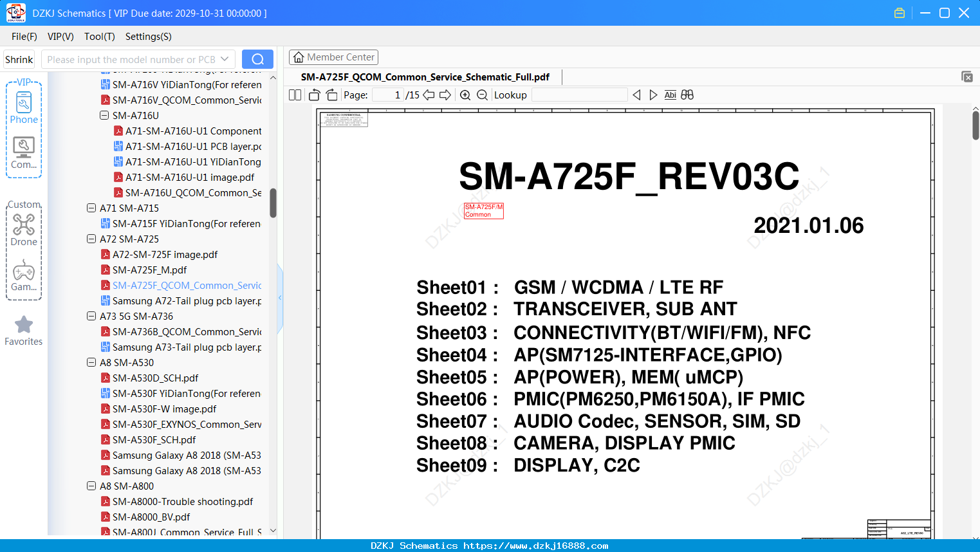The height and width of the screenshot is (552, 980).
Task: Click the Lookup text field
Action: point(579,95)
